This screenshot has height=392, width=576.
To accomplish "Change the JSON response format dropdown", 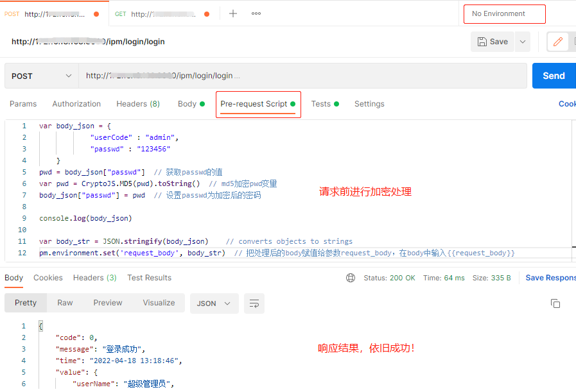I will [x=214, y=303].
